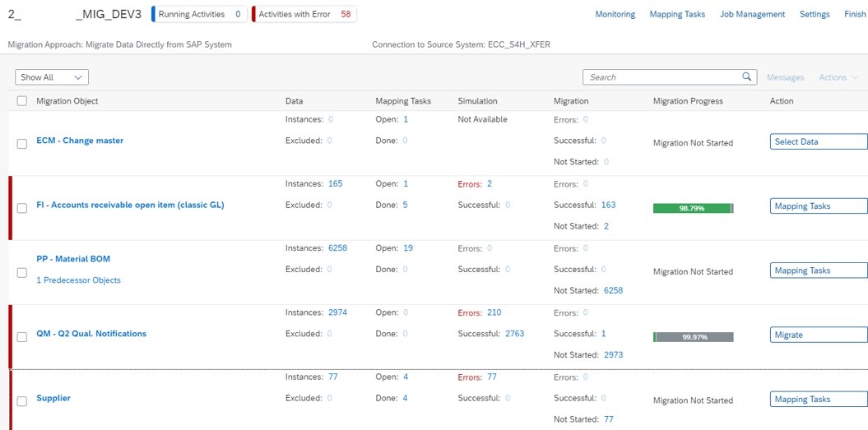Viewport: 868px width, 430px height.
Task: Click Finish in the header
Action: [854, 14]
